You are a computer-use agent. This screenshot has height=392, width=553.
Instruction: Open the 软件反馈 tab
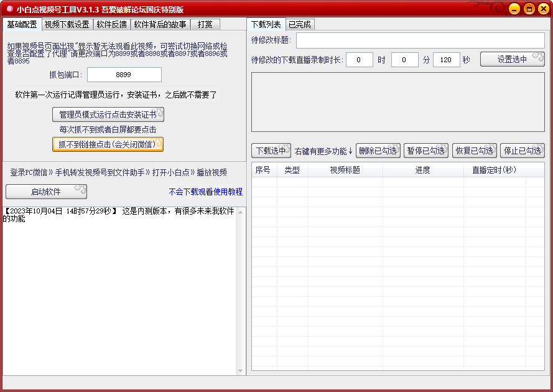point(111,25)
